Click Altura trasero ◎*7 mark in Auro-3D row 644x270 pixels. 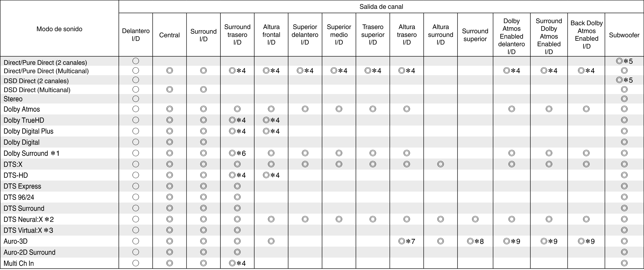point(407,241)
